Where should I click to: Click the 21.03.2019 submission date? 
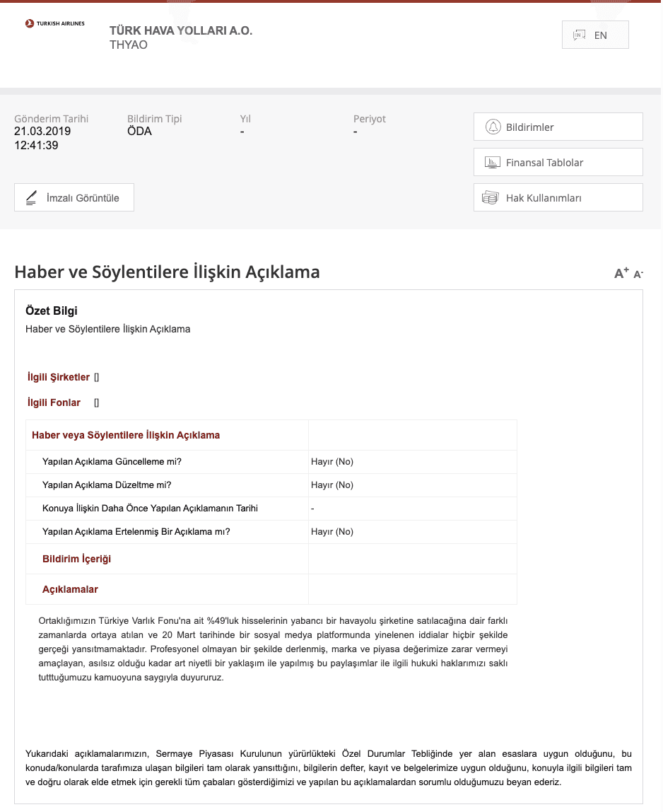(42, 132)
